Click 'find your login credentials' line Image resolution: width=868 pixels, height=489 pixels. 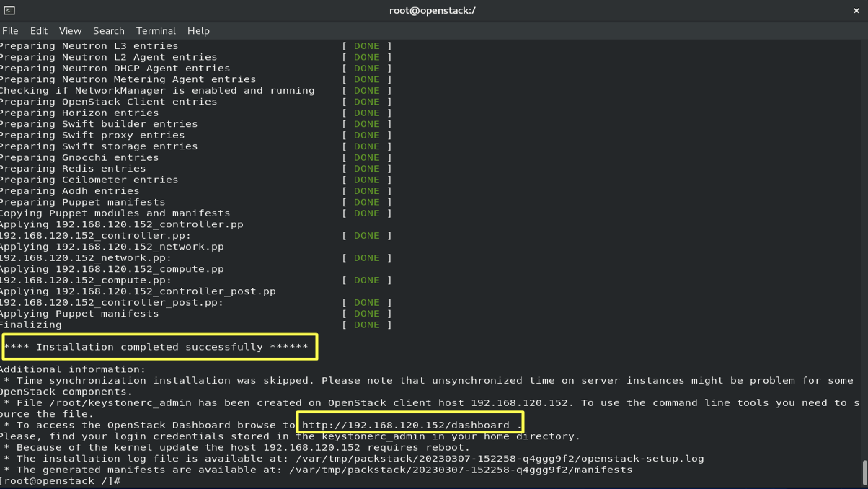(x=290, y=436)
